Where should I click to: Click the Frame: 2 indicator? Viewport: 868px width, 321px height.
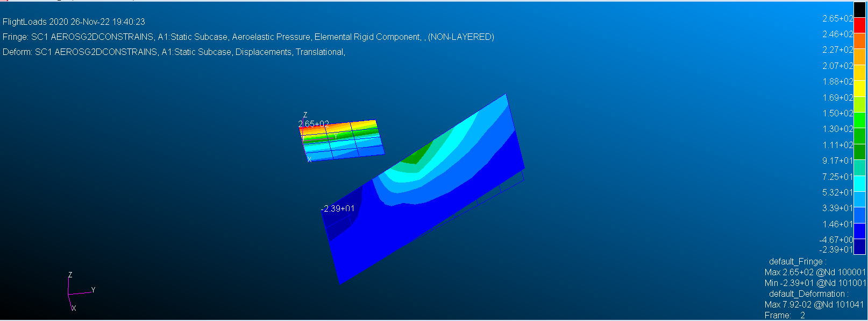click(x=785, y=316)
